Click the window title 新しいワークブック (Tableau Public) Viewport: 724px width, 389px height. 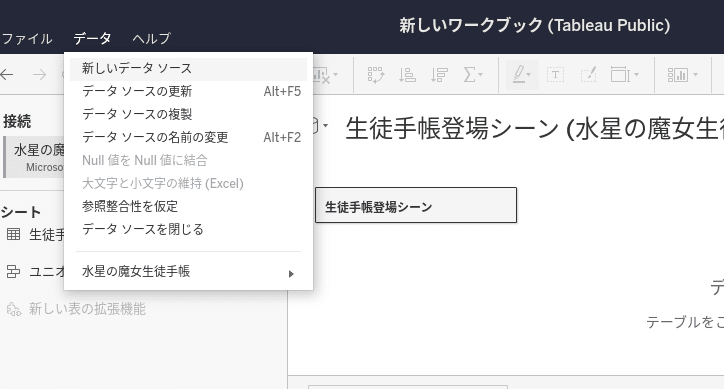(x=535, y=25)
